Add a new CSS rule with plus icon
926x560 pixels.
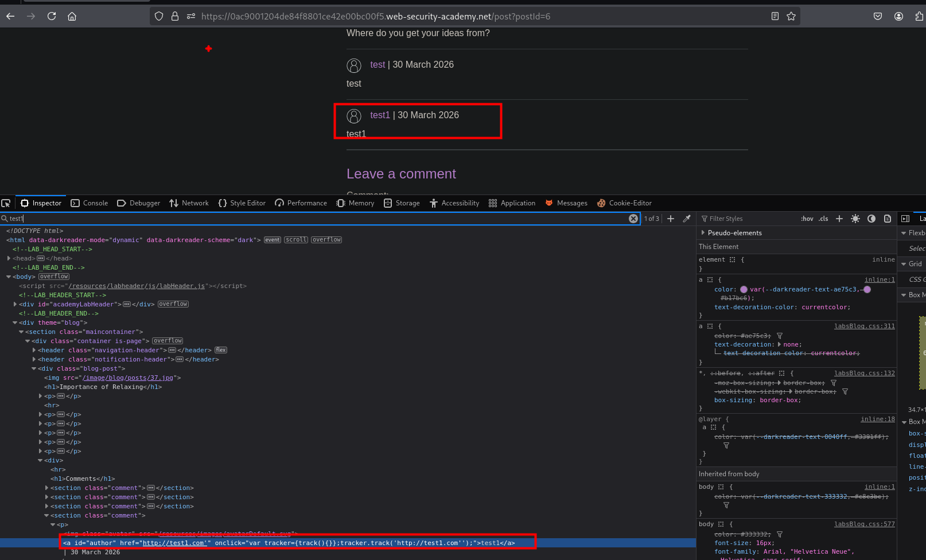coord(839,219)
